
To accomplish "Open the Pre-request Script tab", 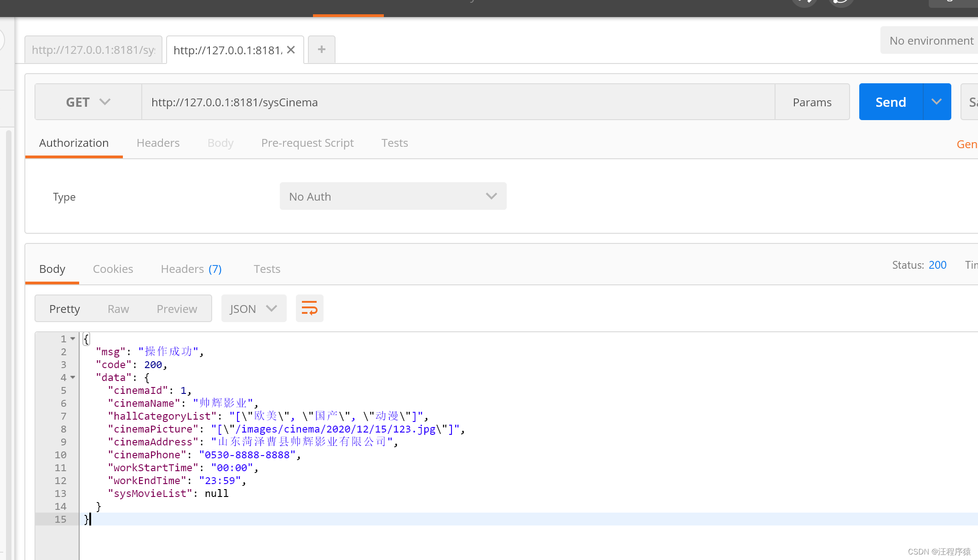I will (307, 143).
